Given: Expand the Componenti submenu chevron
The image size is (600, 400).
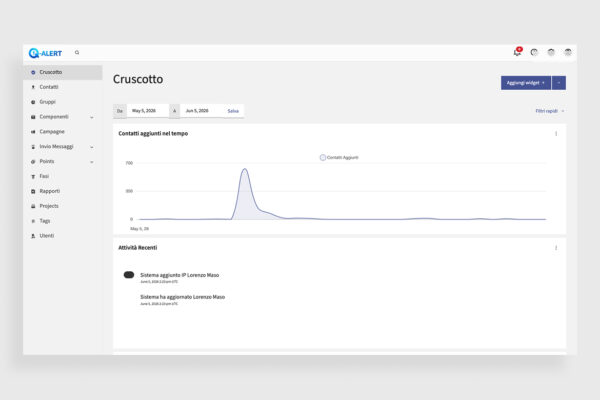Looking at the screenshot, I should (92, 117).
